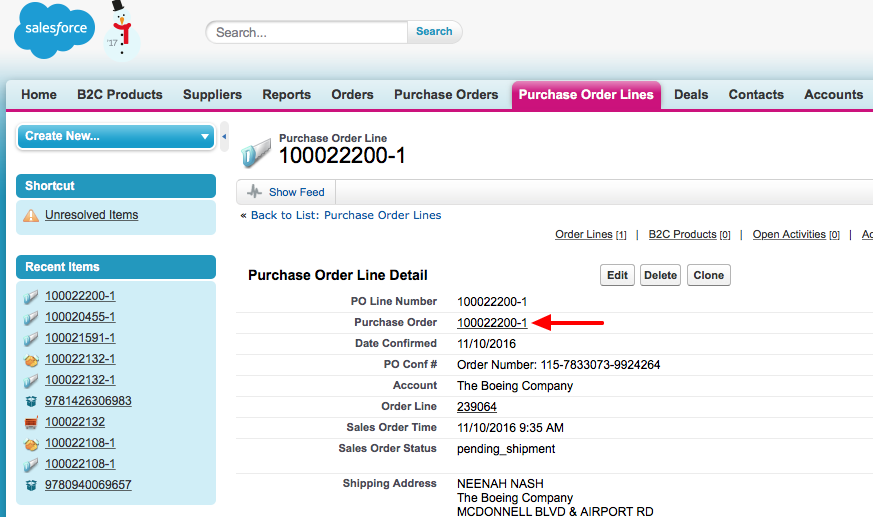Viewport: 873px width, 517px height.
Task: Open recent item link 100022200-1
Action: point(80,296)
